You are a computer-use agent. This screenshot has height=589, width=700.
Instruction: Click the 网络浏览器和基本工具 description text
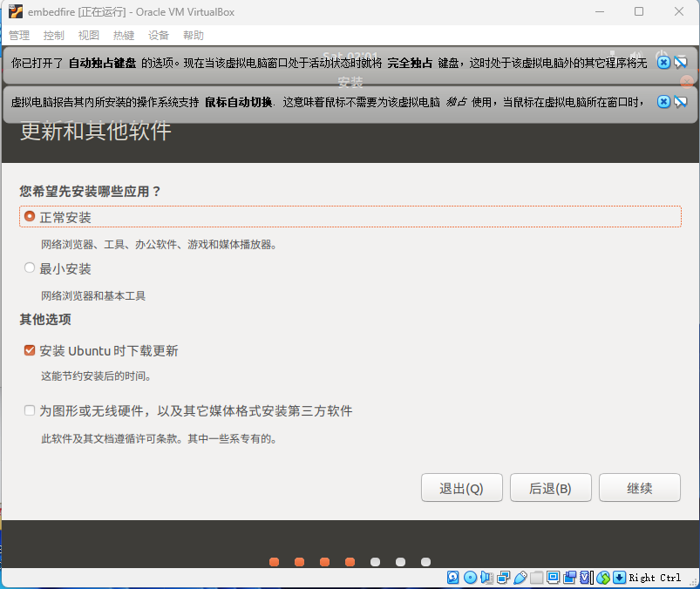click(93, 296)
